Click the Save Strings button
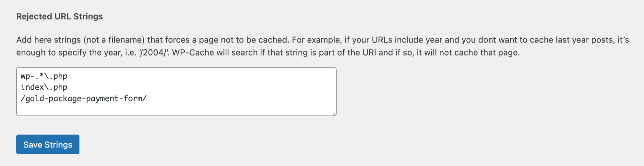The image size is (644, 166). click(x=48, y=144)
